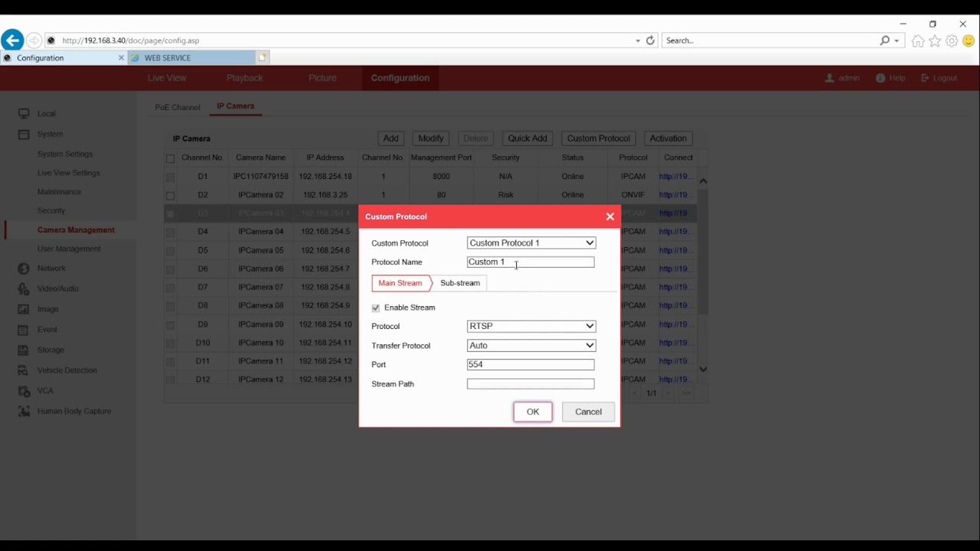Click the Image icon in sidebar
Image resolution: width=980 pixels, height=551 pixels.
tap(24, 309)
